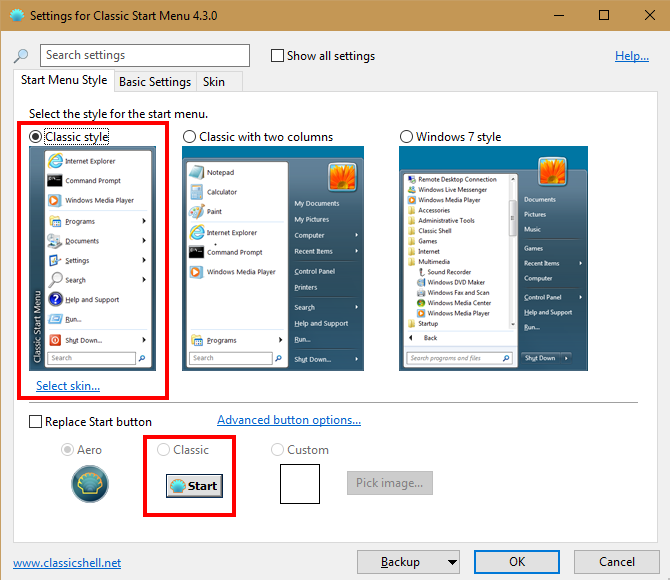Click the Classic with two columns preview
This screenshot has height=580, width=670.
[x=273, y=260]
